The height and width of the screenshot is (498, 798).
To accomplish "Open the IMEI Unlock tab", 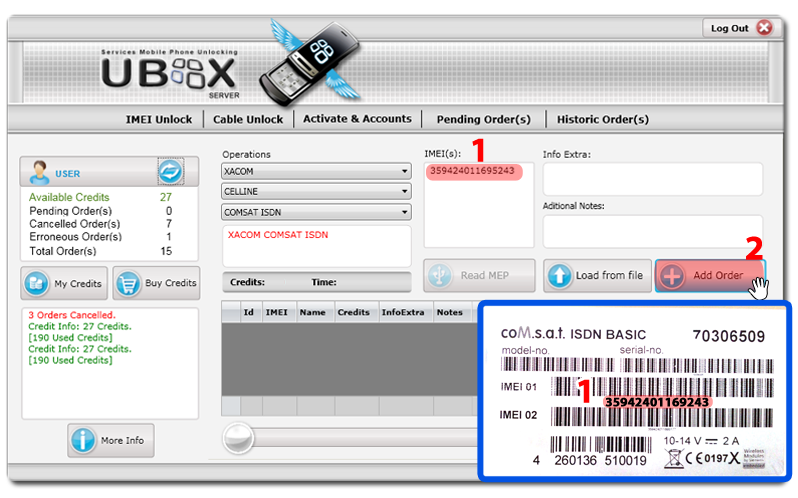I will tap(159, 120).
